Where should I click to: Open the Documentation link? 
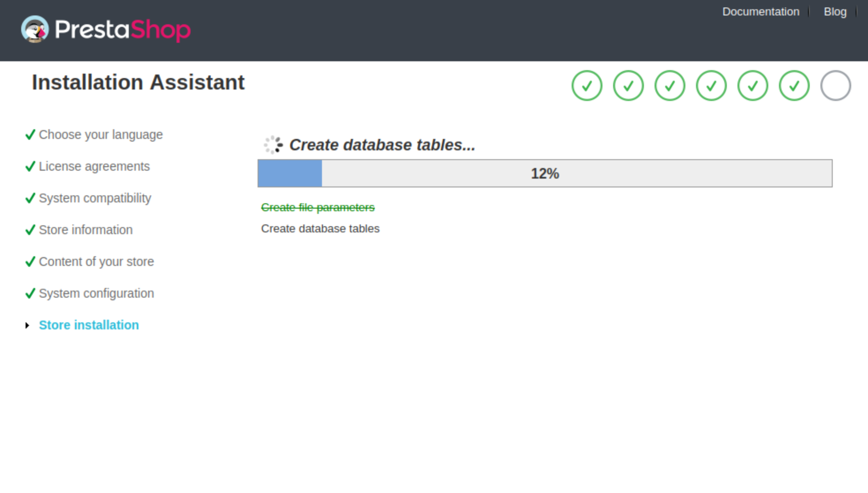click(760, 12)
